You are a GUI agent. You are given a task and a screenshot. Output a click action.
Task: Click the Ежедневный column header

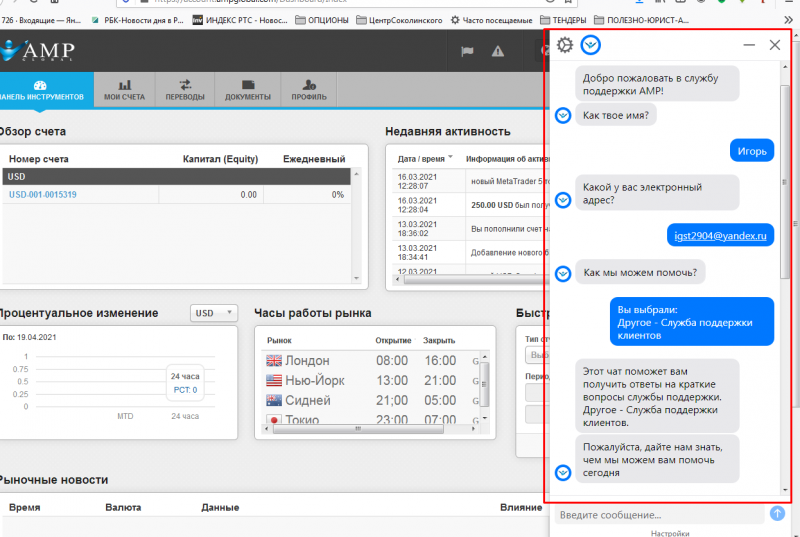pos(314,159)
